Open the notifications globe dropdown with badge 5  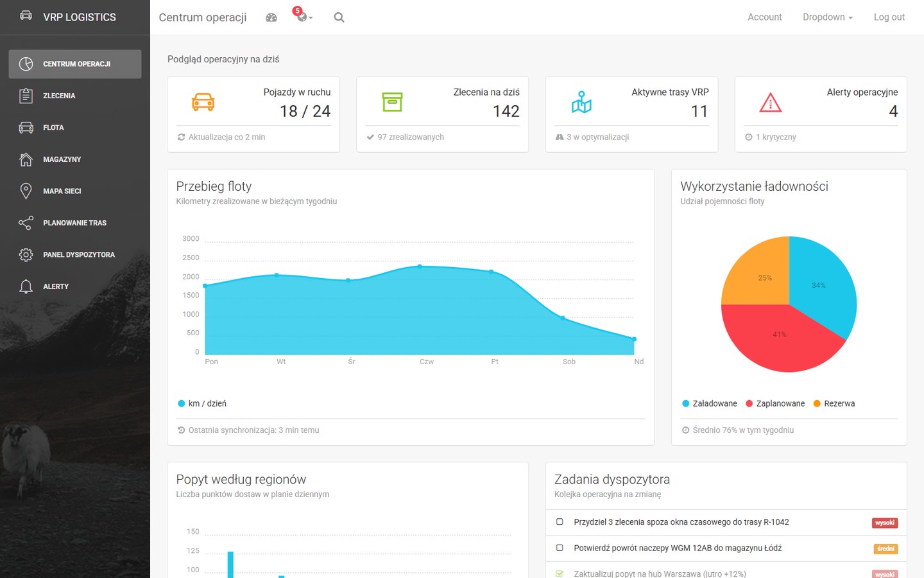pyautogui.click(x=304, y=16)
